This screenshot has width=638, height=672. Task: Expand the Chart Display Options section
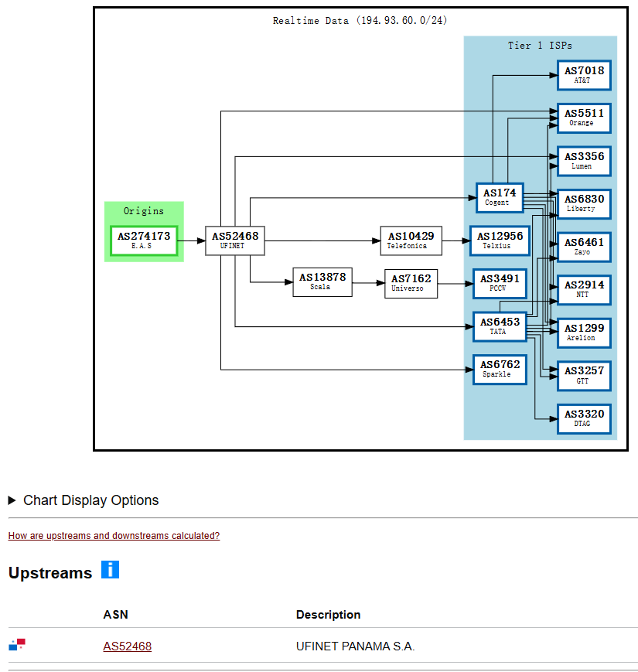click(84, 500)
